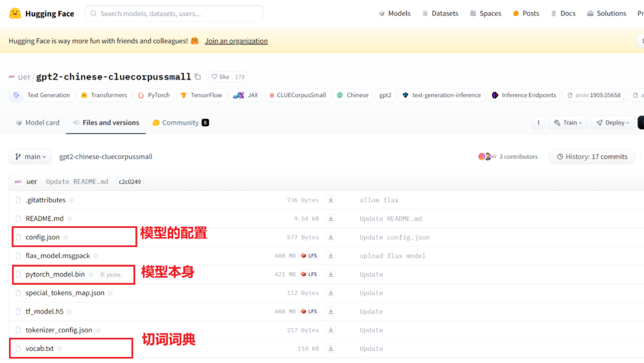The image size is (644, 363).
Task: Open the Spaces nav item
Action: (x=485, y=14)
